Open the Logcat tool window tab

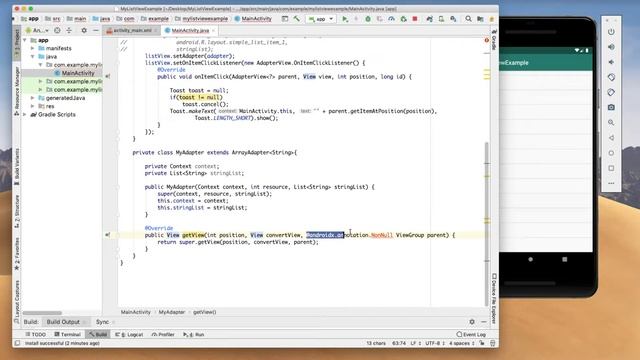coord(129,334)
